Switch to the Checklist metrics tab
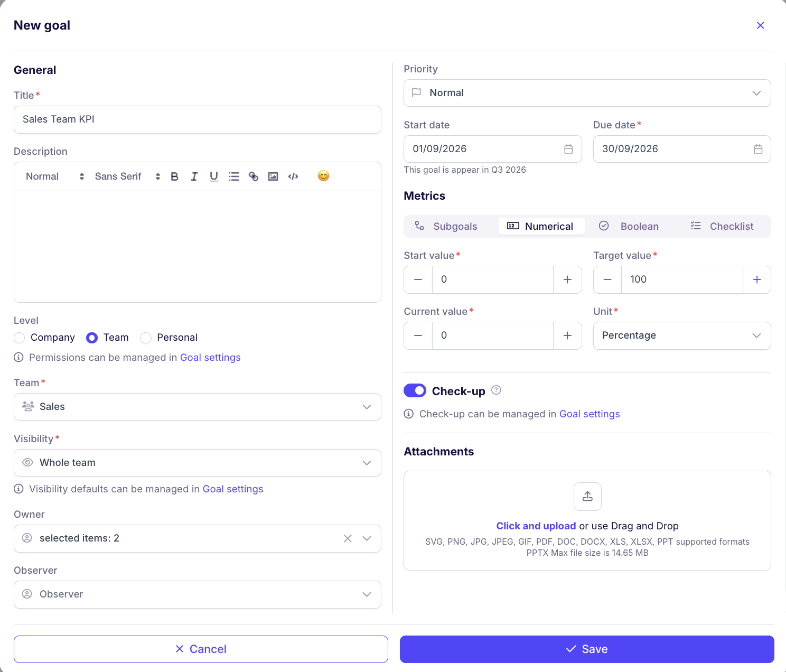The width and height of the screenshot is (786, 672). click(x=722, y=226)
